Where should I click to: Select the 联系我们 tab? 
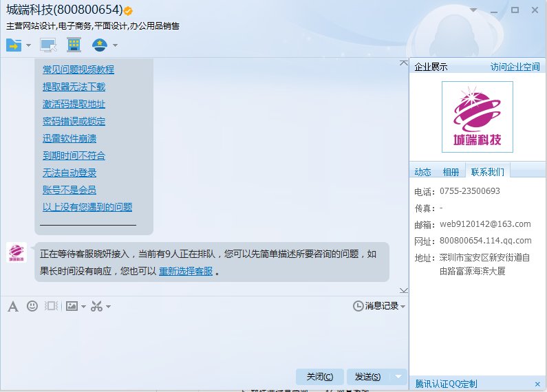coord(488,172)
